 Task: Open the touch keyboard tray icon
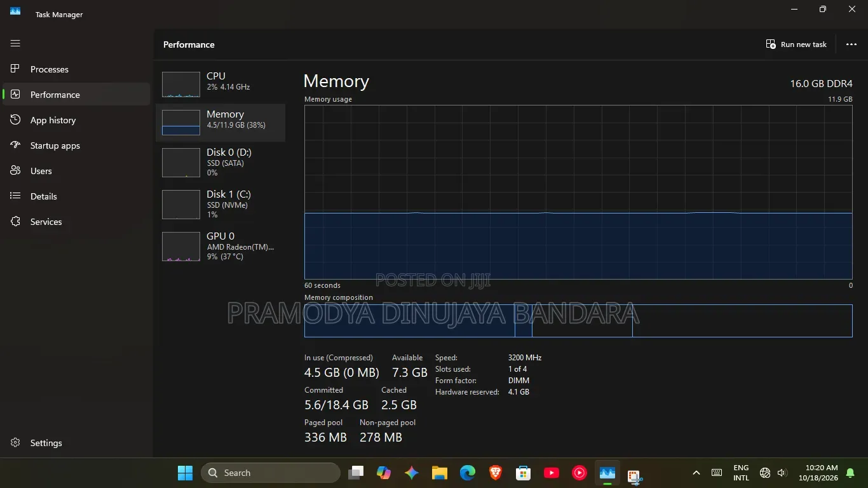[x=717, y=473]
